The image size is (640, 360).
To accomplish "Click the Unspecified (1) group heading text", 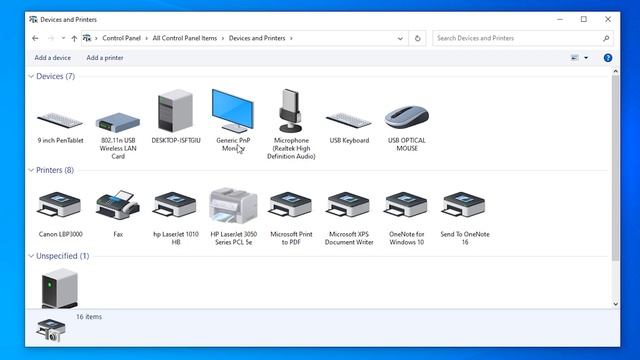I will [x=62, y=256].
